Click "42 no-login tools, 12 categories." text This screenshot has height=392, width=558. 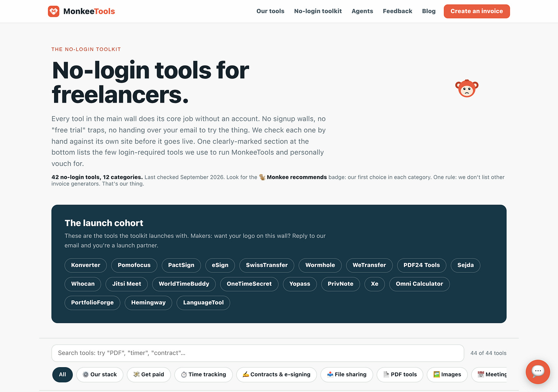point(97,177)
